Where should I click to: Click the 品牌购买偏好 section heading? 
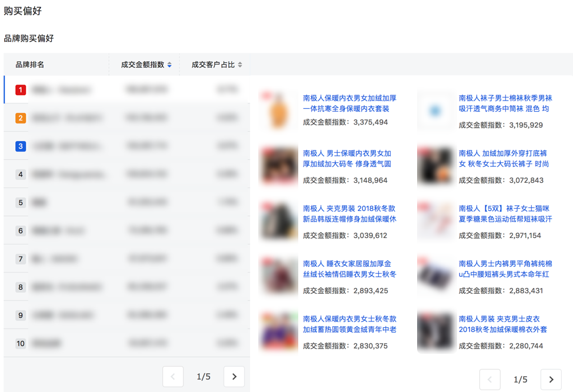pyautogui.click(x=29, y=38)
